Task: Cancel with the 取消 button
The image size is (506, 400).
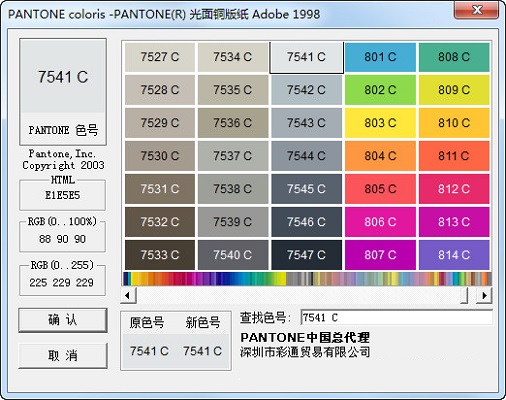Action: (x=63, y=356)
